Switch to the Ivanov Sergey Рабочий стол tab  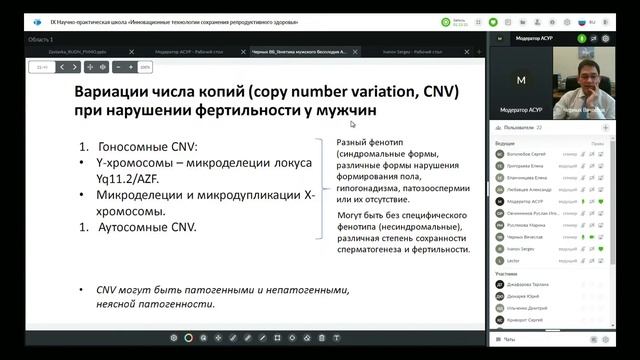point(412,52)
